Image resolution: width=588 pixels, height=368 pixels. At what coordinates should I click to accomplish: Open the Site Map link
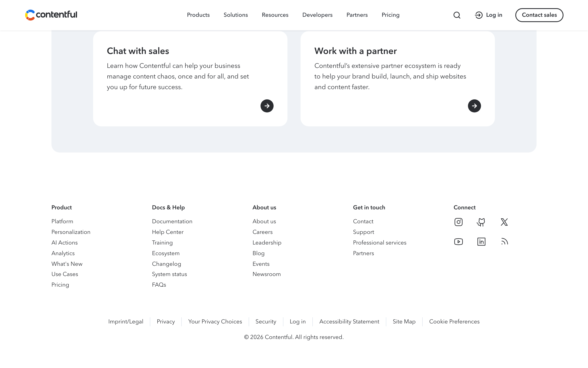coord(404,322)
